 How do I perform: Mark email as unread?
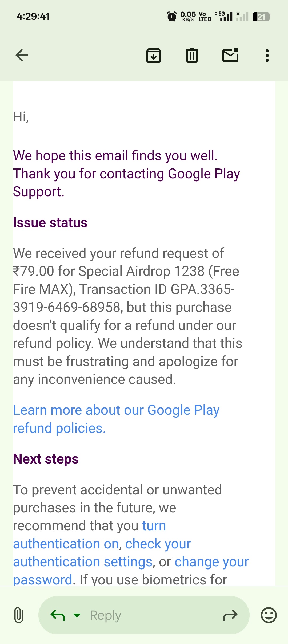(230, 55)
